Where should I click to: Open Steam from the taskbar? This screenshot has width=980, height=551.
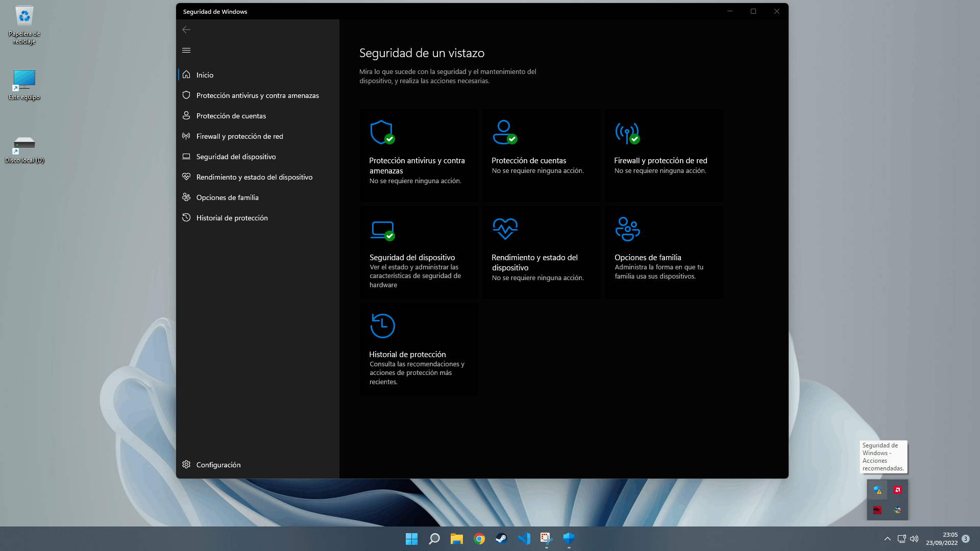[501, 539]
